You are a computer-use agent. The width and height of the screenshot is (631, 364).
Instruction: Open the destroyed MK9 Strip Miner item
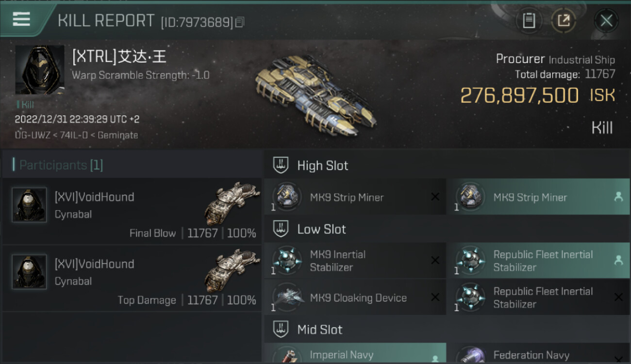(x=355, y=197)
